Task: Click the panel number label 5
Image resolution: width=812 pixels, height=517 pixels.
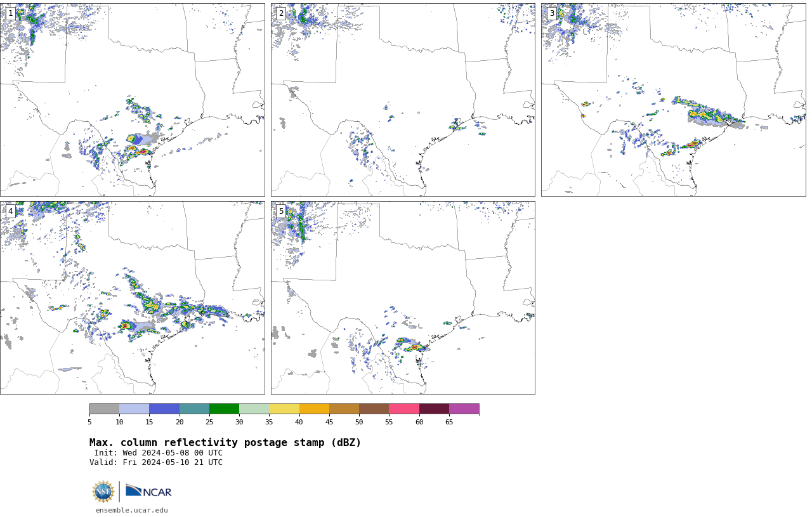Action: pos(281,211)
